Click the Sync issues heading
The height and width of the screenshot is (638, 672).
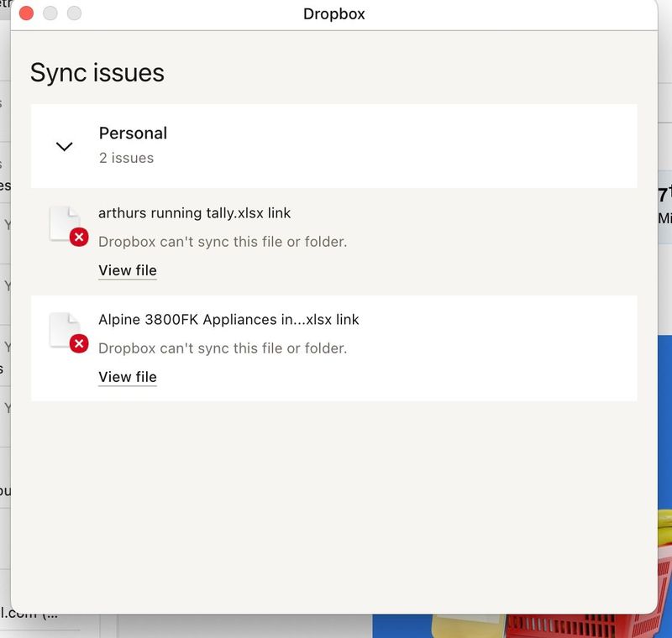coord(97,73)
